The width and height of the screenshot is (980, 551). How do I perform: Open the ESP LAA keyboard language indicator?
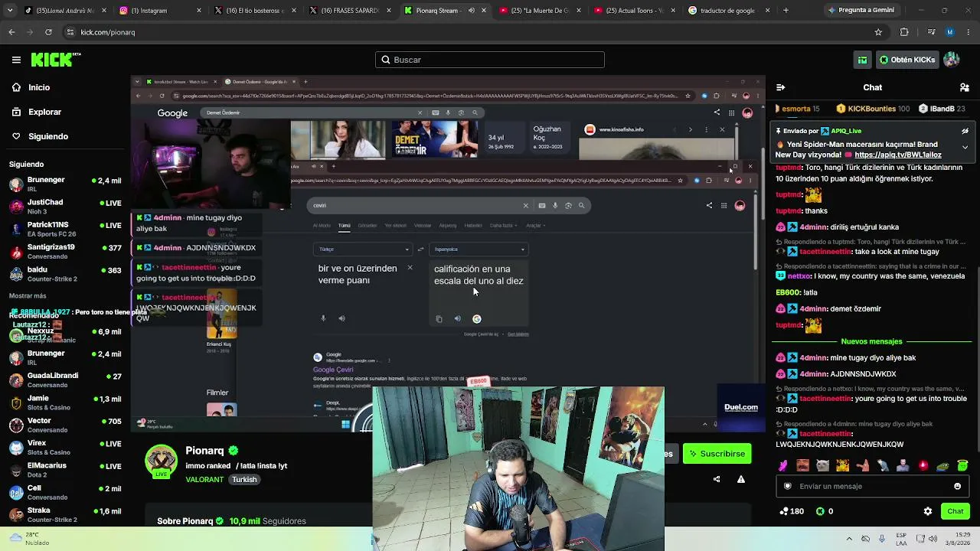click(x=901, y=539)
